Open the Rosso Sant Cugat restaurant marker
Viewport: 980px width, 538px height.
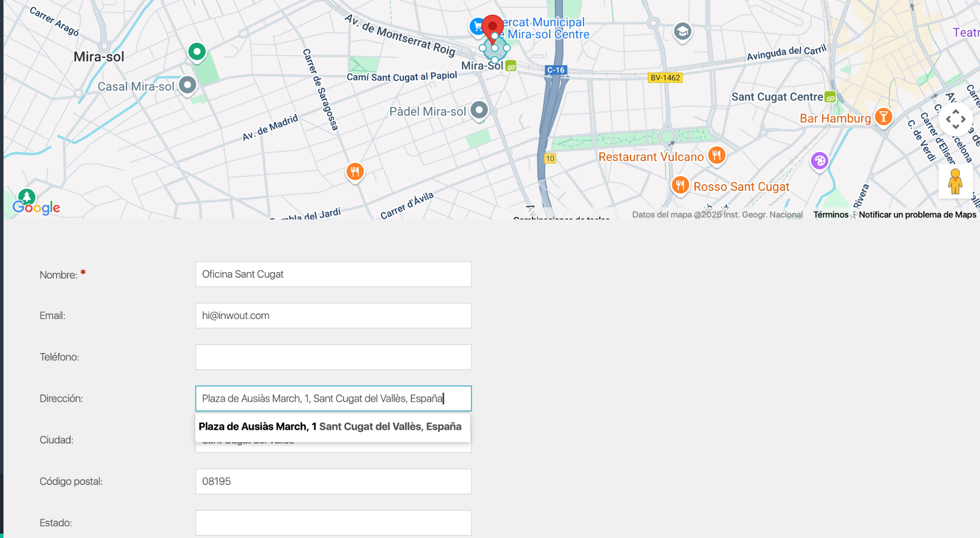point(680,185)
